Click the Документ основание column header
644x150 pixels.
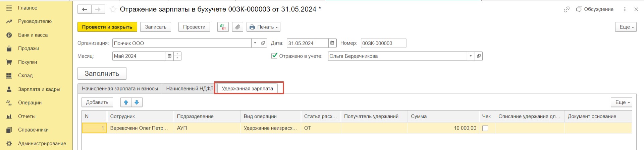click(x=598, y=116)
